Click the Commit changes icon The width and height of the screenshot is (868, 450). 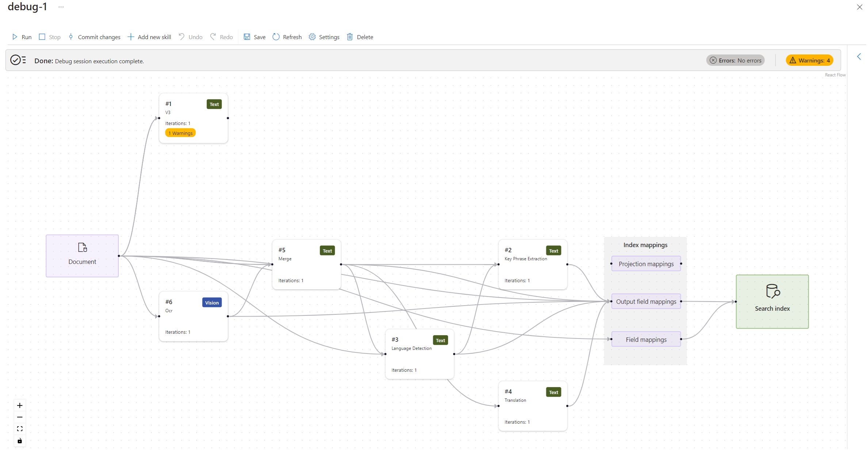point(72,37)
